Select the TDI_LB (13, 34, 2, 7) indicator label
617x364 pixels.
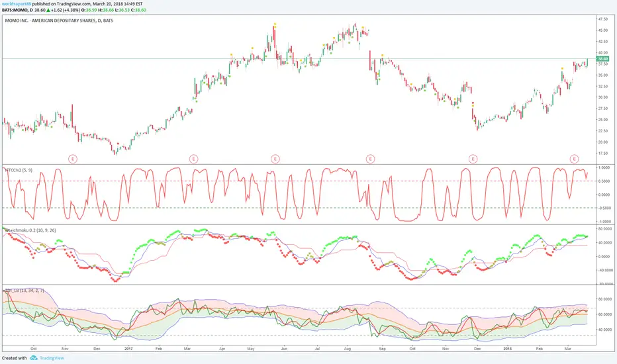point(24,291)
